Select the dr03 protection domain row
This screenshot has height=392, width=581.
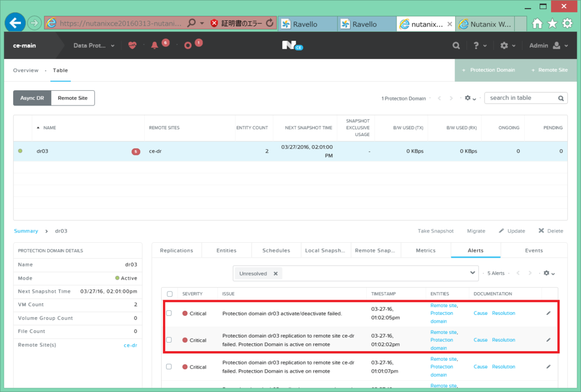tap(290, 151)
